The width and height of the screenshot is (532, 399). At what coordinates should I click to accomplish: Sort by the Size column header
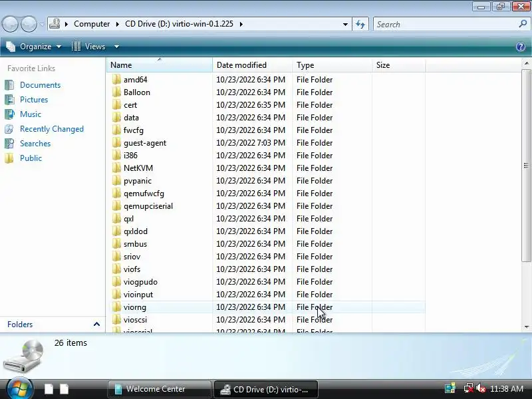coord(398,65)
